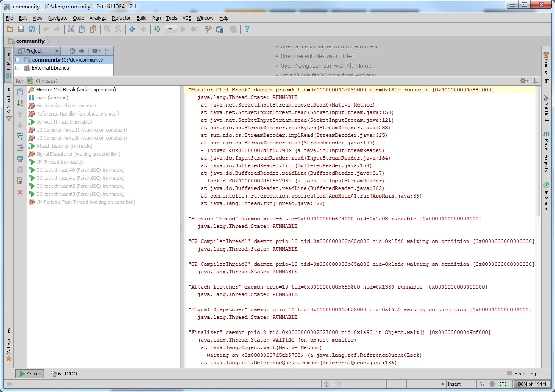Open the Project Structure toolbar icon

coord(220,29)
